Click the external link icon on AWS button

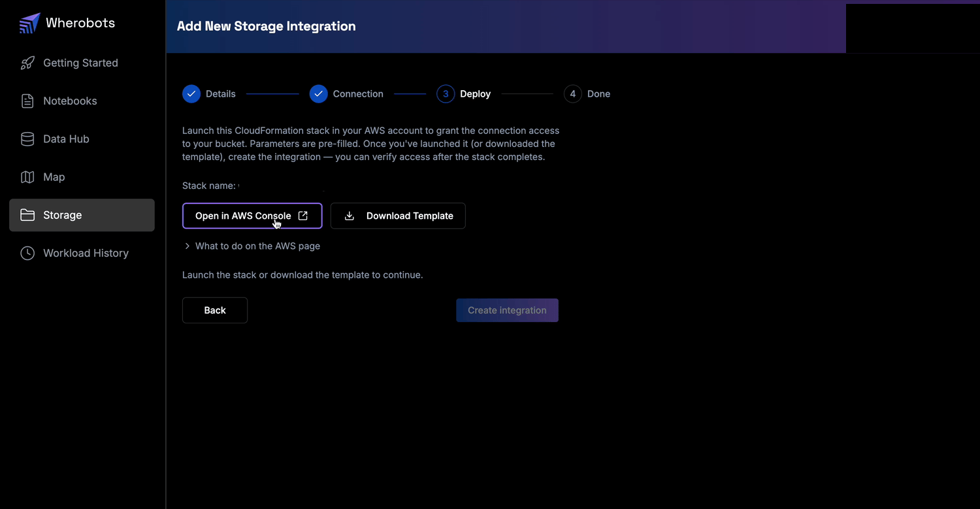coord(303,216)
